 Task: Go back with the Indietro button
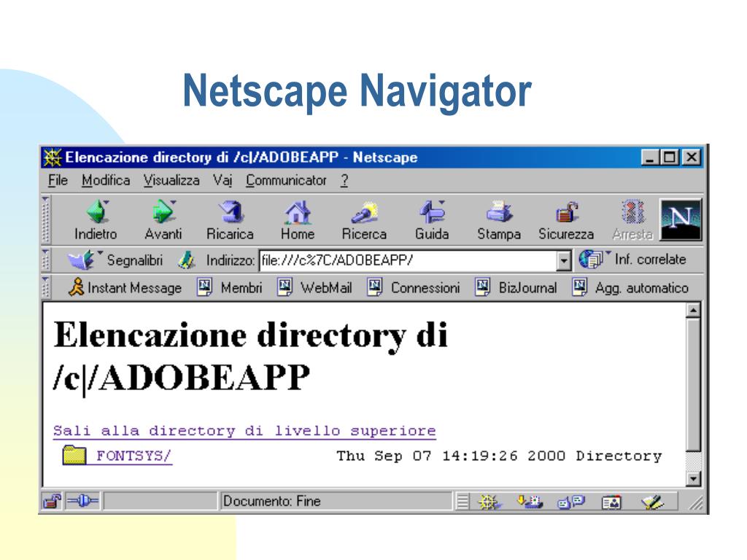tap(96, 220)
